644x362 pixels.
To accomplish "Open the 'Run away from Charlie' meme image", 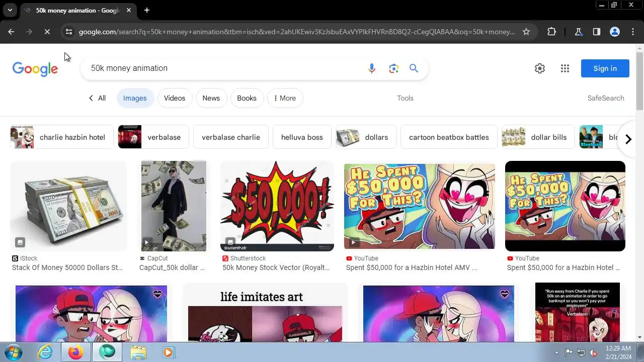I will pyautogui.click(x=578, y=313).
